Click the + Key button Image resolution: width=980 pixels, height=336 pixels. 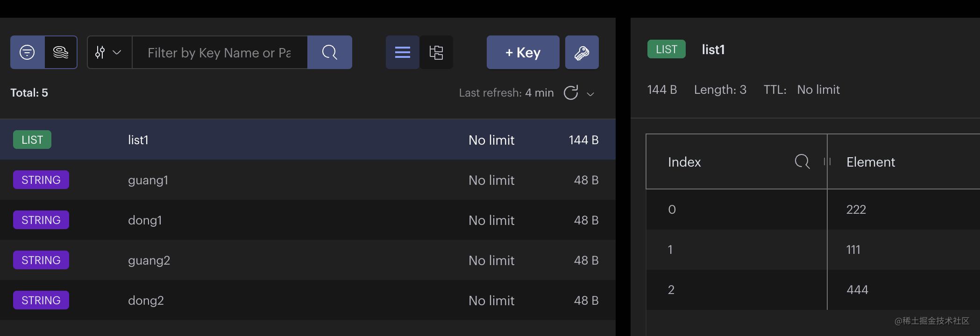(523, 52)
